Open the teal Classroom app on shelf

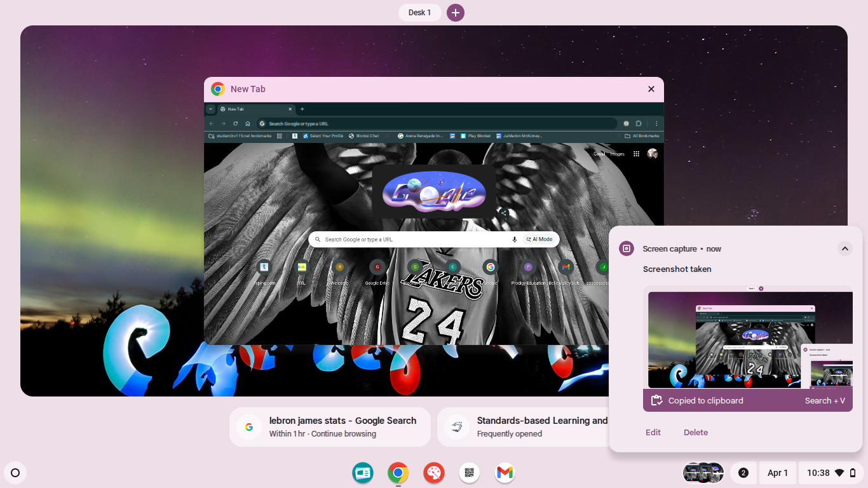(363, 473)
